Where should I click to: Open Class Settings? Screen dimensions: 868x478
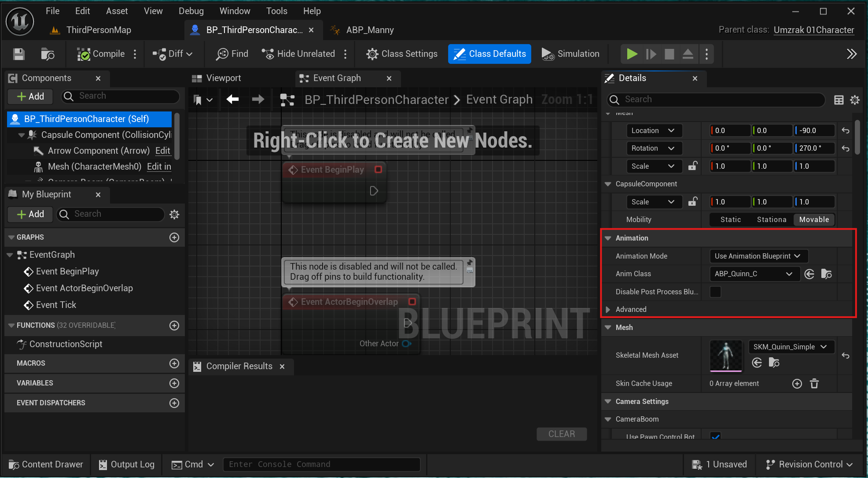pyautogui.click(x=402, y=54)
